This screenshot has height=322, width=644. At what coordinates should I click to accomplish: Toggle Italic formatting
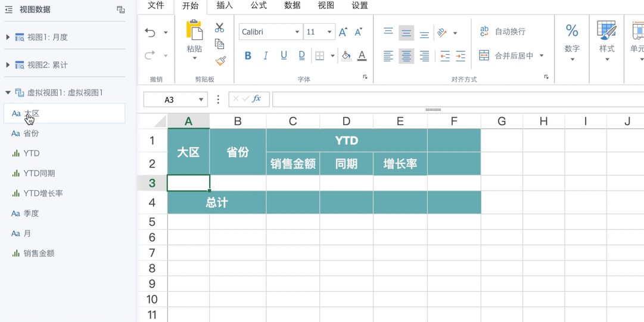coord(266,55)
